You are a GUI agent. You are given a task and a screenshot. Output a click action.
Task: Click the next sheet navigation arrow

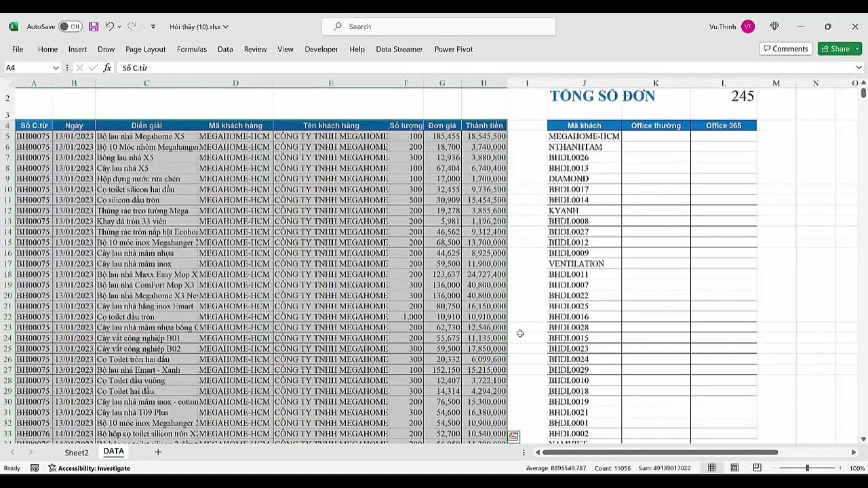(31, 452)
